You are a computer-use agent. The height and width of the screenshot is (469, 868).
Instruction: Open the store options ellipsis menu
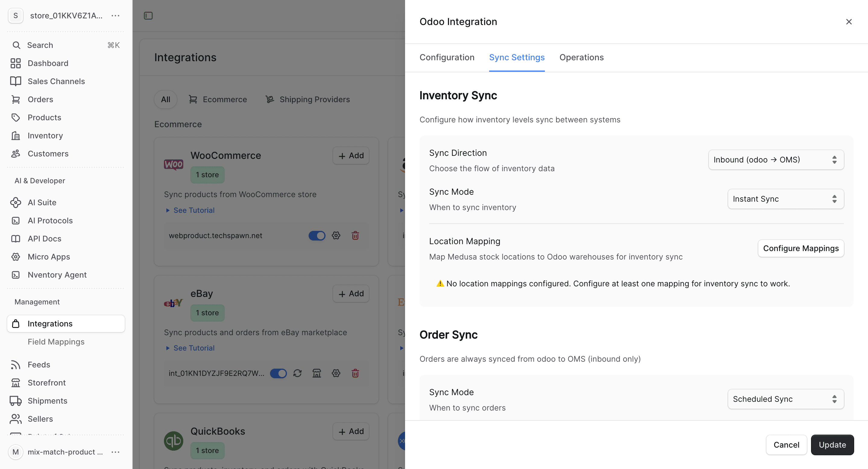coord(115,15)
